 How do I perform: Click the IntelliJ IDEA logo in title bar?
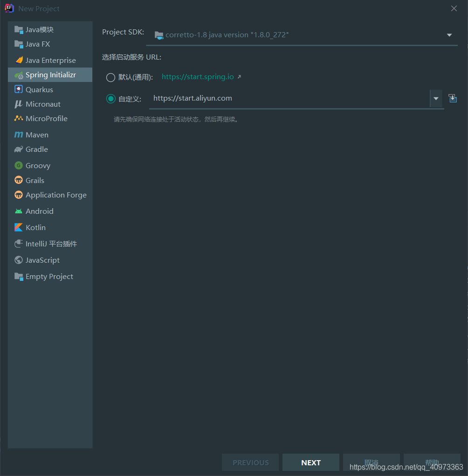pos(9,8)
